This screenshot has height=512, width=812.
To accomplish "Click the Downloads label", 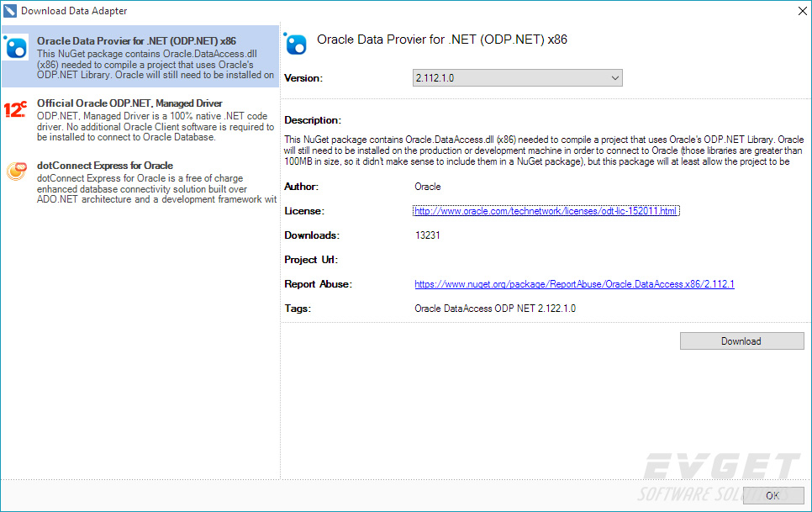I will 312,235.
